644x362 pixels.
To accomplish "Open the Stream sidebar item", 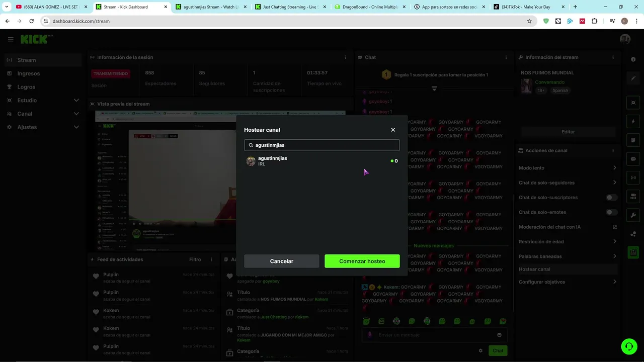I will tap(42, 60).
